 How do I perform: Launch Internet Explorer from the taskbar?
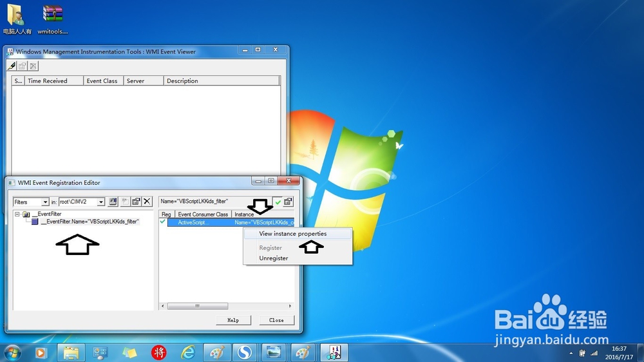coord(188,352)
